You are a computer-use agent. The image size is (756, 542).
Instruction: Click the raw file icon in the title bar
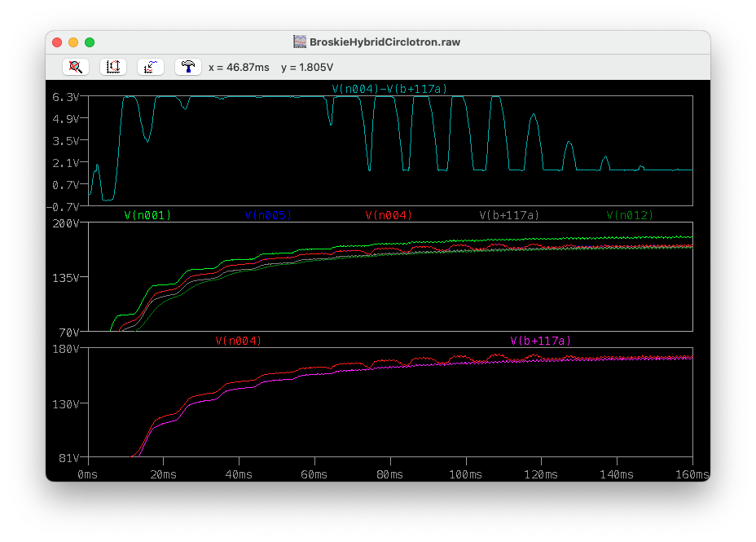(300, 42)
